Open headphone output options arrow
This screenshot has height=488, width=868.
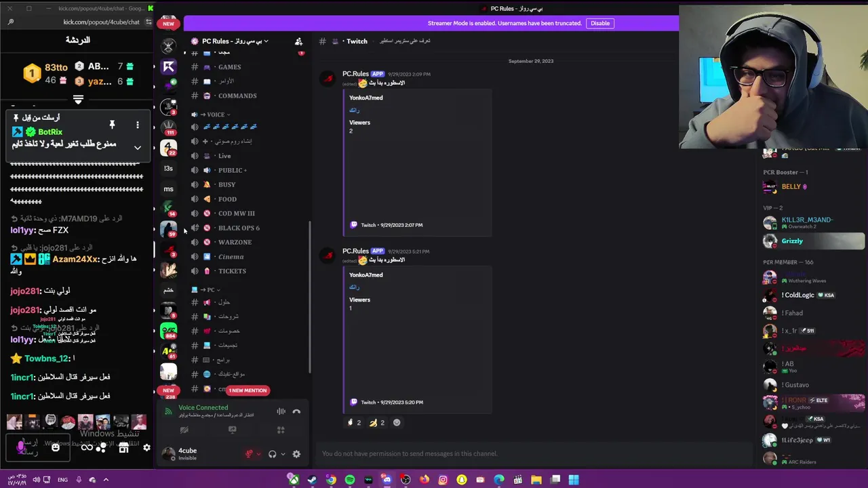[282, 454]
